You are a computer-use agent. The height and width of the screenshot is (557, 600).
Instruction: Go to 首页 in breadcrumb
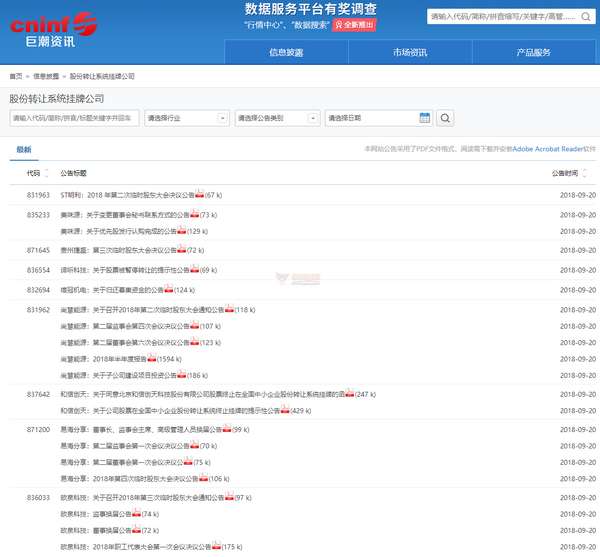pos(16,76)
